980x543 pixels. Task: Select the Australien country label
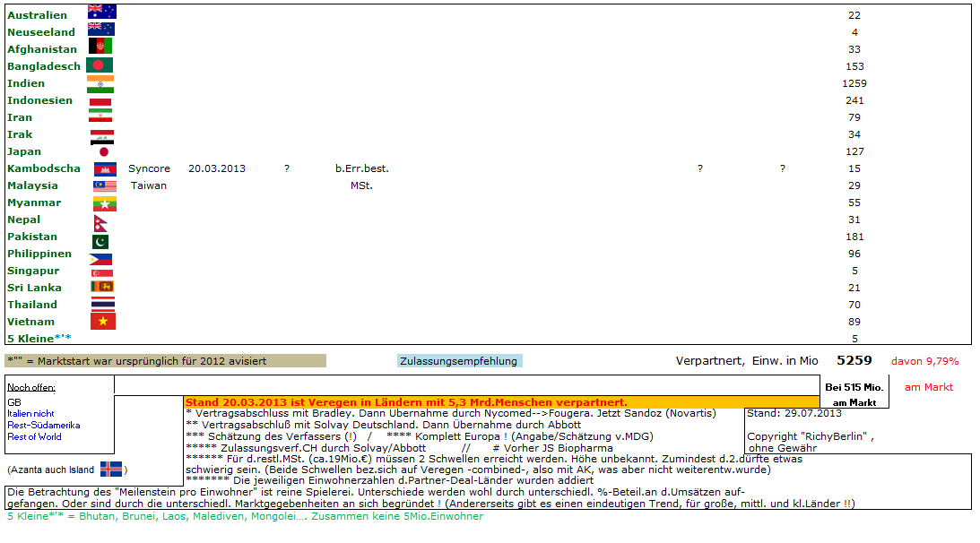point(37,15)
